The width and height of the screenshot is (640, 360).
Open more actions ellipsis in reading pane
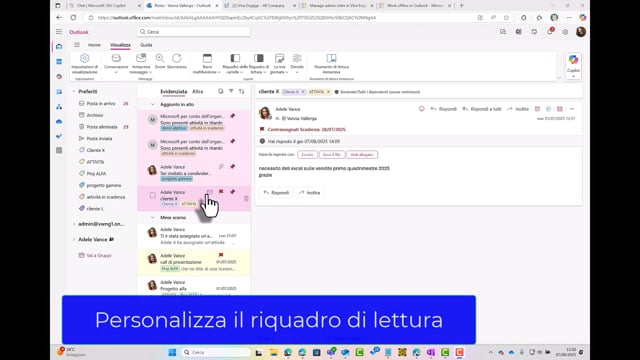[x=572, y=109]
